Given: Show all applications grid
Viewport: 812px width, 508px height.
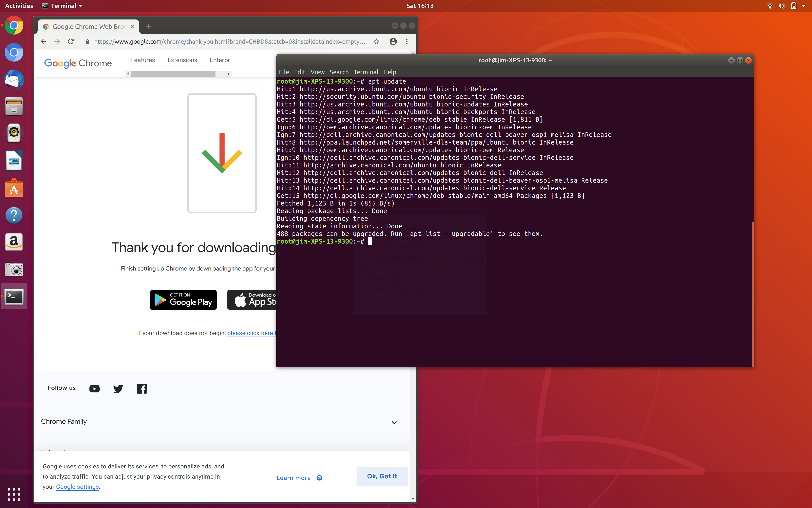Looking at the screenshot, I should [14, 494].
